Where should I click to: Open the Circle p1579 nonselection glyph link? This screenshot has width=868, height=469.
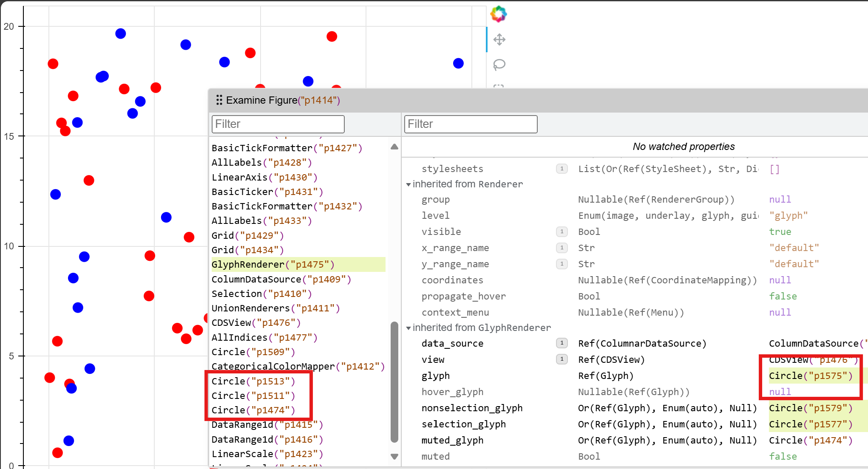(x=810, y=408)
